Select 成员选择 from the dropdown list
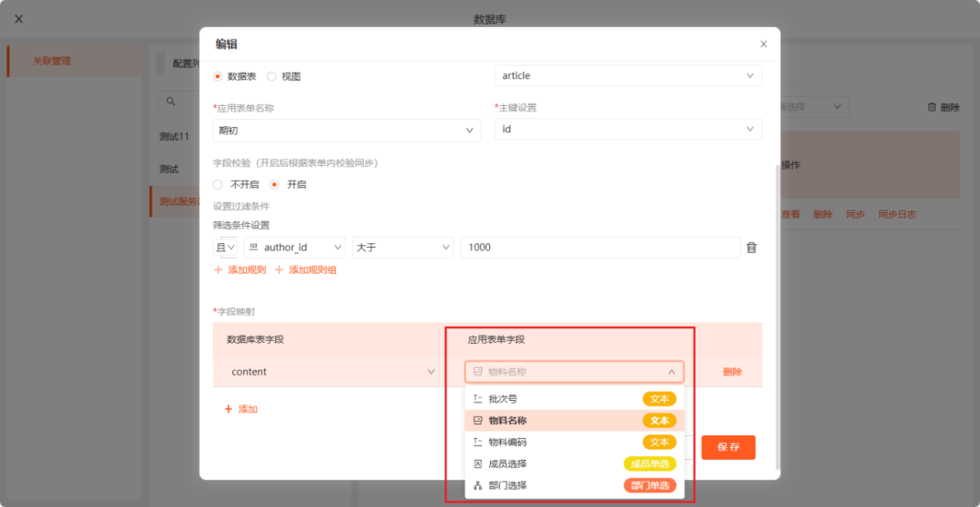Screen dimensions: 980x507 tap(574, 463)
